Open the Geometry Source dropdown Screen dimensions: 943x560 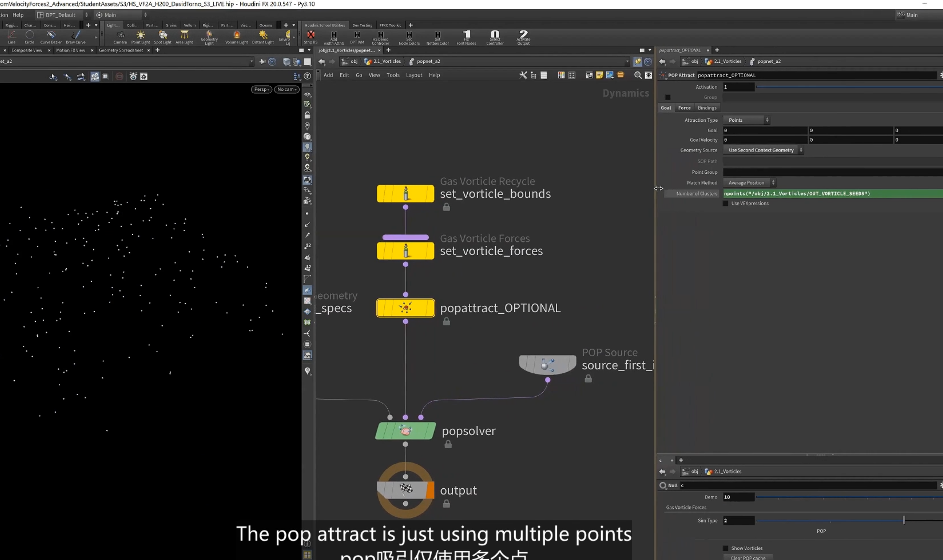point(763,150)
